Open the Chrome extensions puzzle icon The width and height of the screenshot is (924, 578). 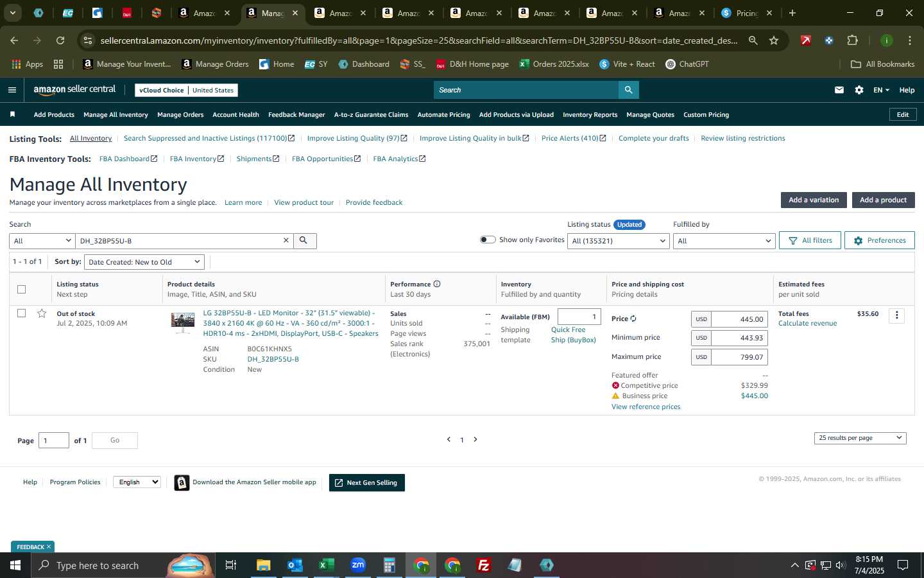tap(852, 40)
